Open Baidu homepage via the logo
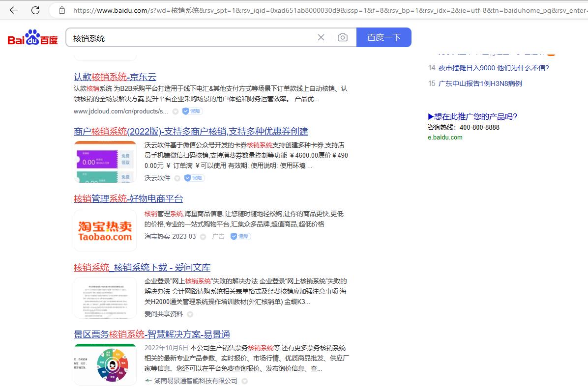This screenshot has height=388, width=588. tap(32, 38)
